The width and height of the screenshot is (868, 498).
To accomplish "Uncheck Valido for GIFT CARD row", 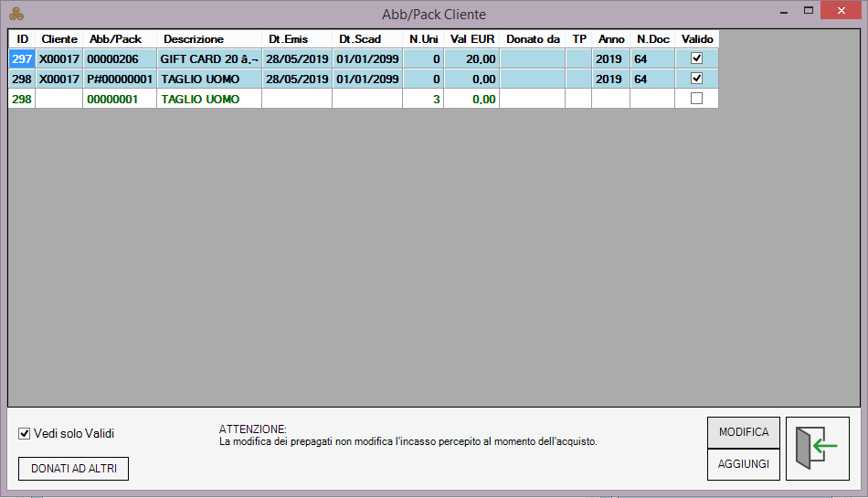I will pos(696,58).
